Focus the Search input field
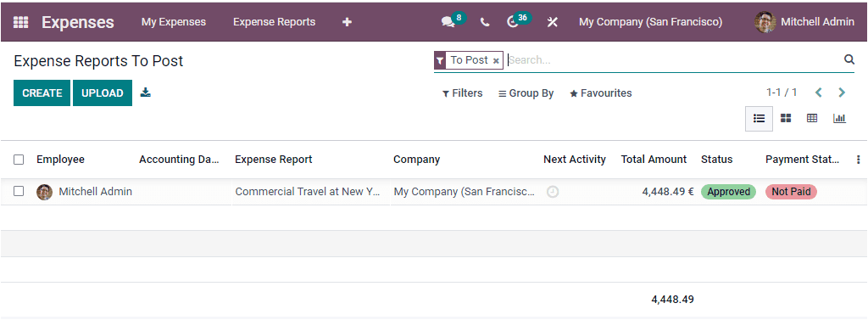Screen dimensions: 868x320 click(672, 60)
